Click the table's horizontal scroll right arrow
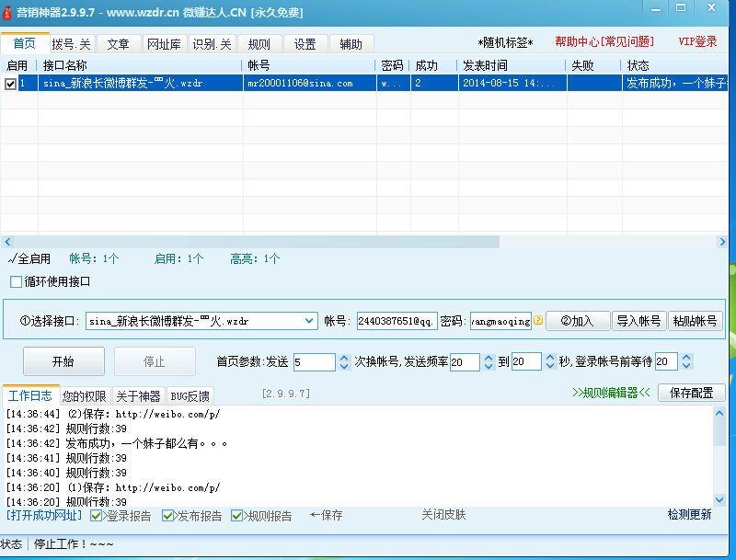This screenshot has height=560, width=736. [722, 242]
